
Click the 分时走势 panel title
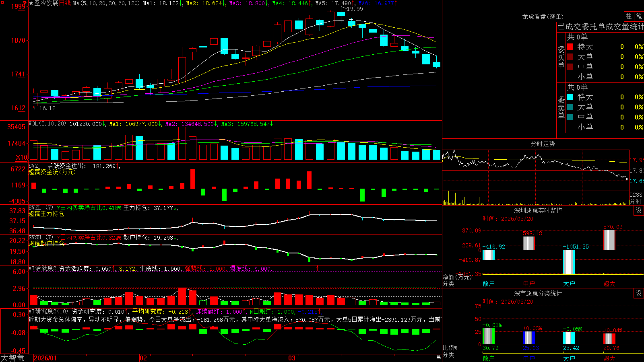tap(543, 144)
